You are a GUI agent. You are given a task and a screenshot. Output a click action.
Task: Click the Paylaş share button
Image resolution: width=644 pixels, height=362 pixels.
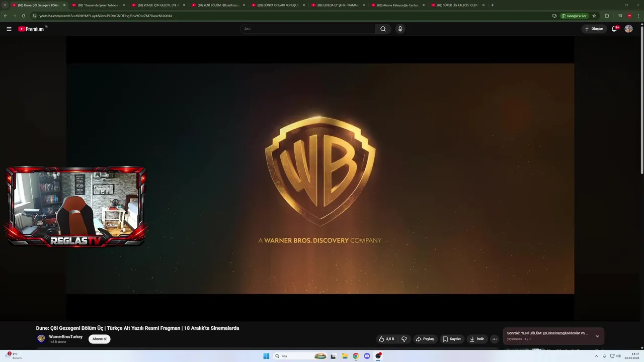click(425, 339)
